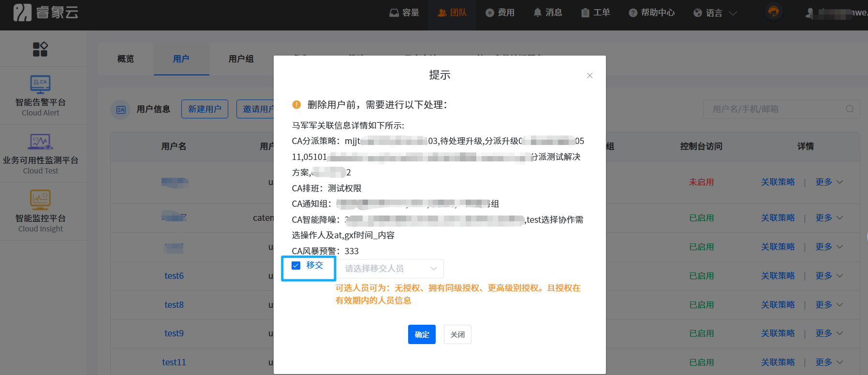Open the 请选择移交人员 dropdown

[x=390, y=269]
